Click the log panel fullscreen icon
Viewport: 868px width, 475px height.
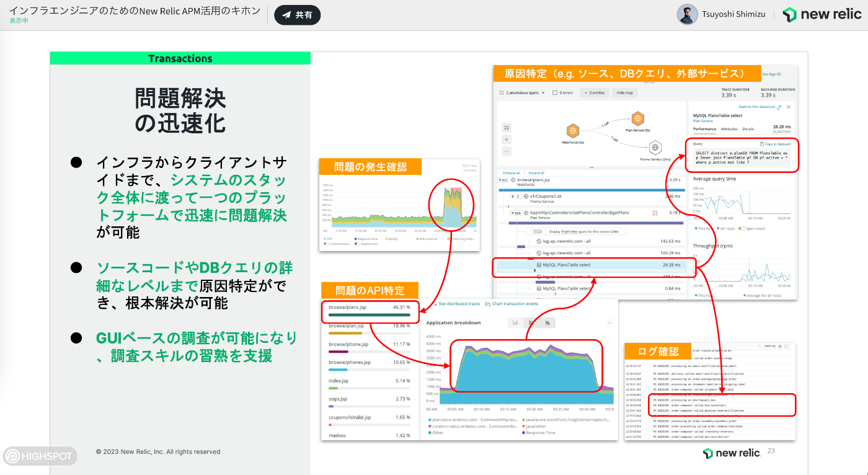[x=787, y=347]
